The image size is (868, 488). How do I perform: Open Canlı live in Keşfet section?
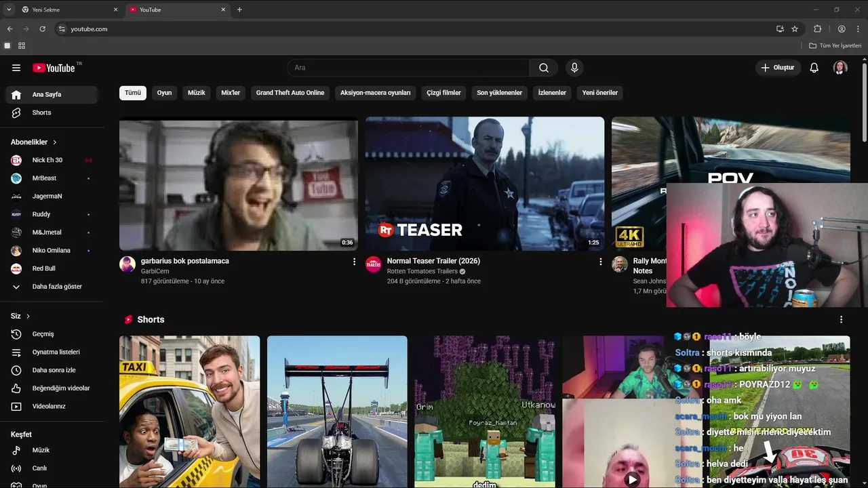pyautogui.click(x=52, y=468)
